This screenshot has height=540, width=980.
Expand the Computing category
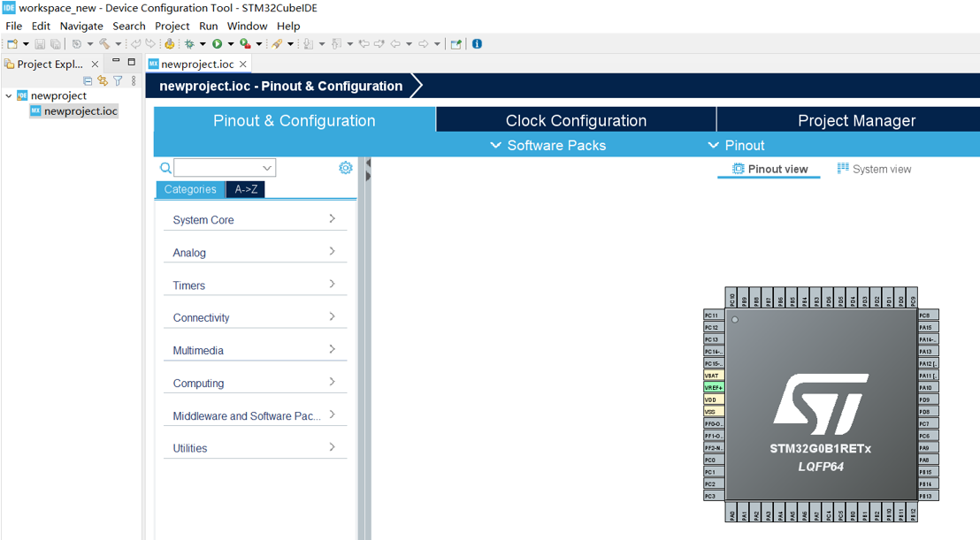(255, 383)
